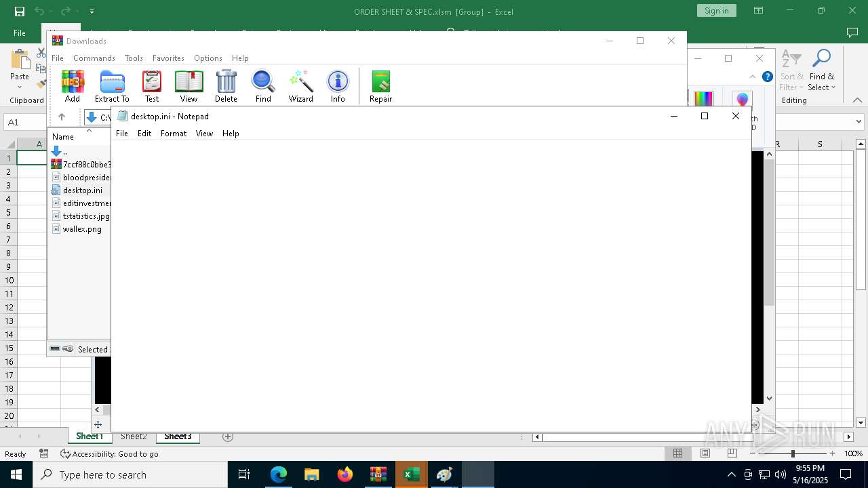Click the blue Help icon in Paint window
This screenshot has height=488, width=868.
point(767,77)
